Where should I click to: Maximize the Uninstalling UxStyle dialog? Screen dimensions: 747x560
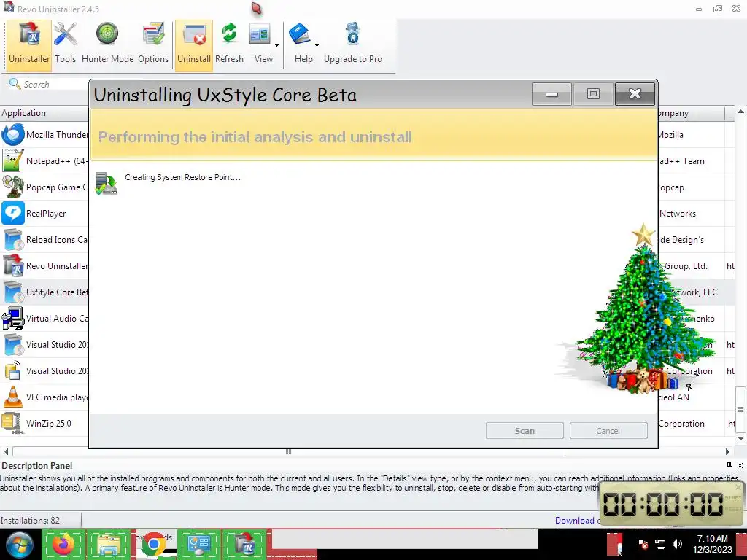pos(593,94)
